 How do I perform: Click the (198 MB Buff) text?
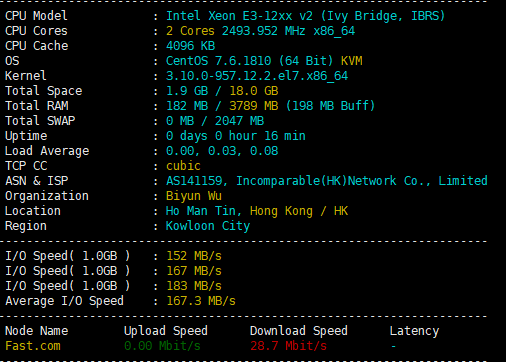click(331, 106)
